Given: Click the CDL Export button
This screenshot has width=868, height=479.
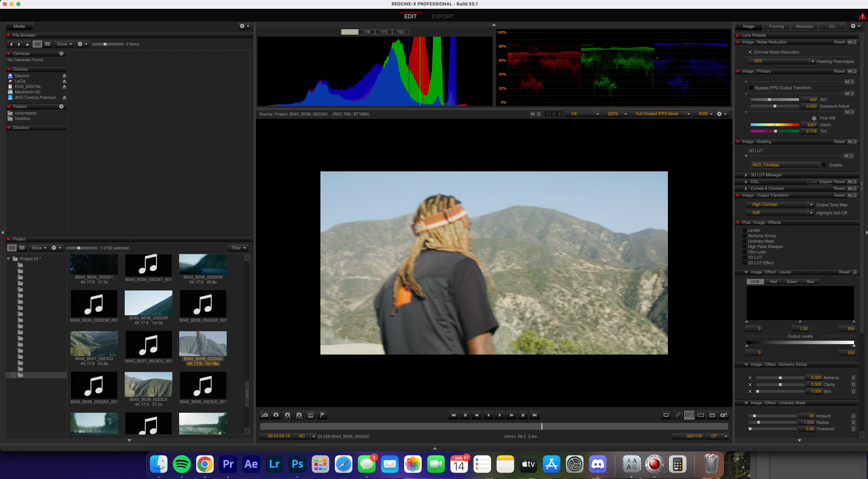Looking at the screenshot, I should point(825,182).
